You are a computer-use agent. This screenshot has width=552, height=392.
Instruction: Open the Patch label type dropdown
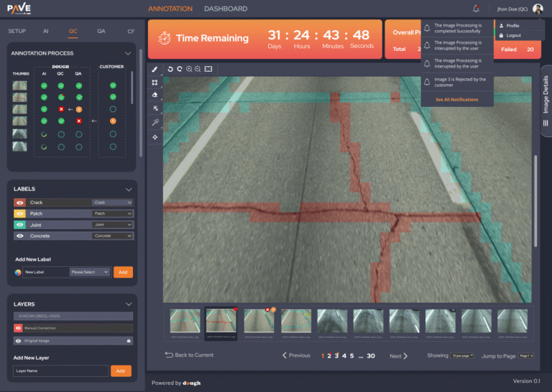[x=113, y=214]
